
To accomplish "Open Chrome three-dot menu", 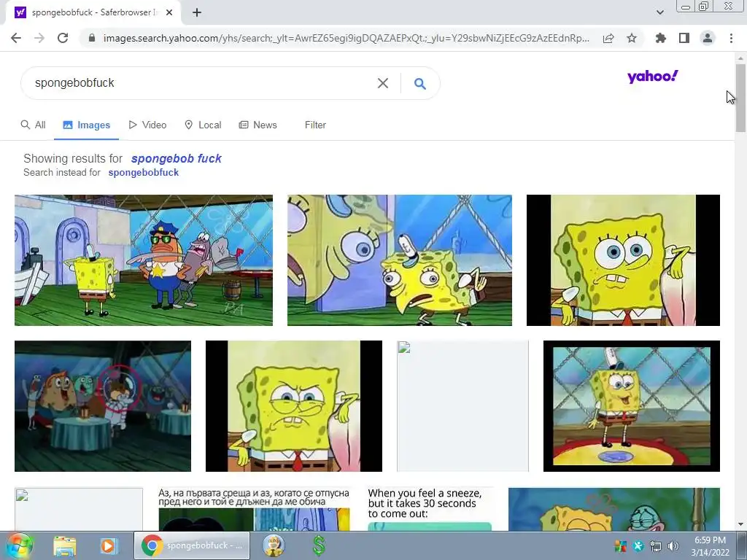I will tap(731, 38).
